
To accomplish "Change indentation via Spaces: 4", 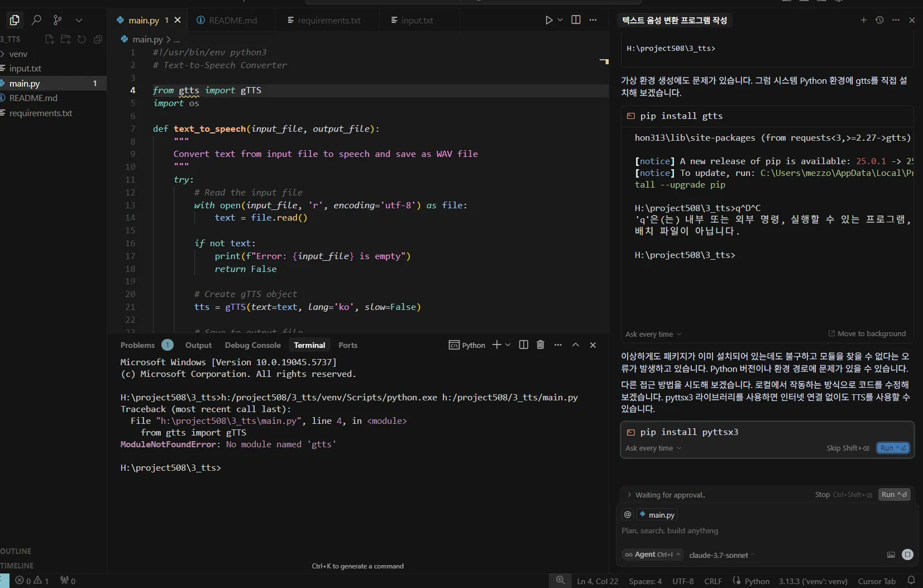I will tap(645, 581).
